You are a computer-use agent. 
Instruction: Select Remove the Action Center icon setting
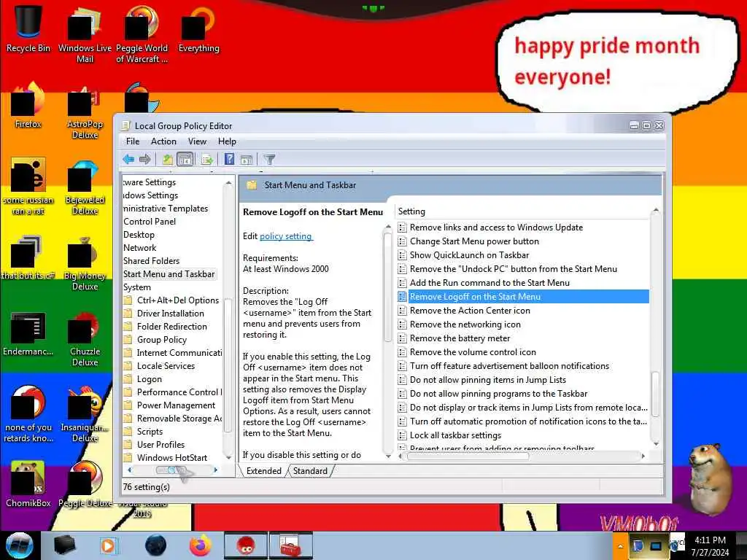click(x=470, y=311)
